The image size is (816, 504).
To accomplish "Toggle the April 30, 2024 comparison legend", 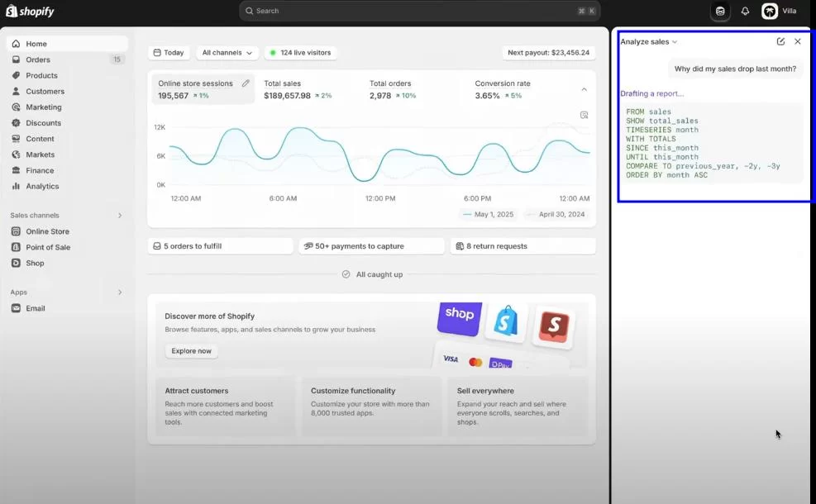I will pos(556,214).
